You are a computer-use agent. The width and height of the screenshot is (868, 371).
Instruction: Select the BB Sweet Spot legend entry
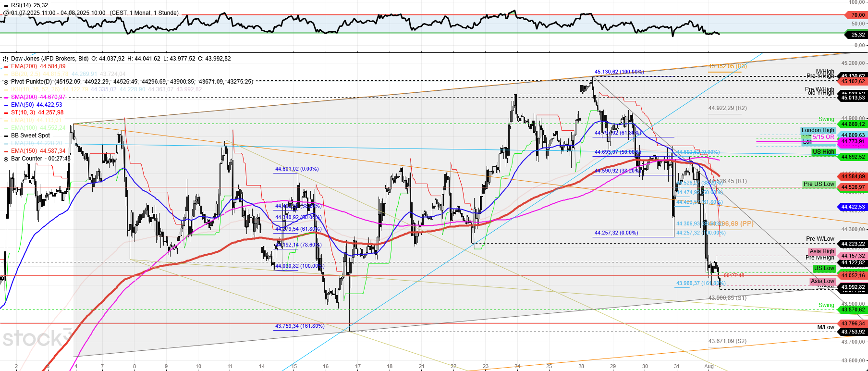pyautogui.click(x=30, y=136)
